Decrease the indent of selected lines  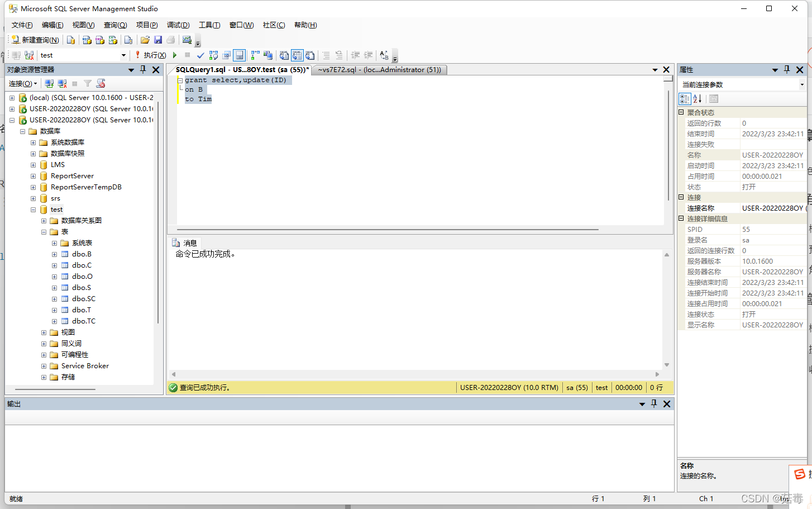point(355,55)
